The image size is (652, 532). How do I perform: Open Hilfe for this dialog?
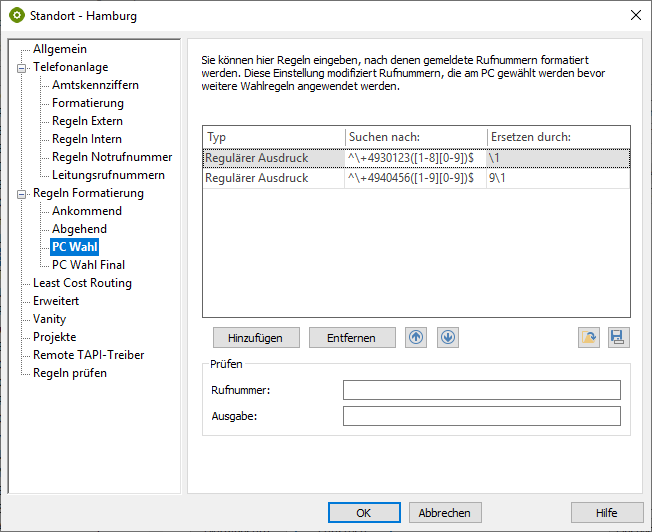(x=606, y=513)
